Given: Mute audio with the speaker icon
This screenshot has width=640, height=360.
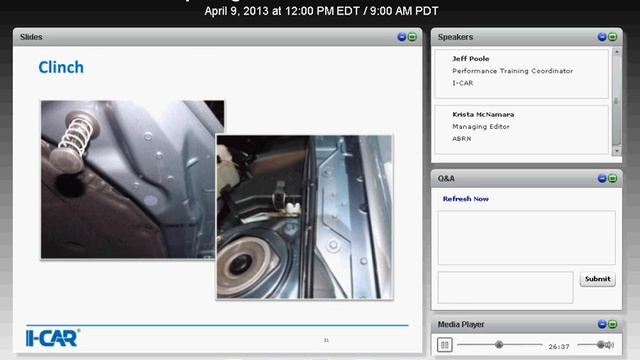Looking at the screenshot, I should [x=610, y=345].
